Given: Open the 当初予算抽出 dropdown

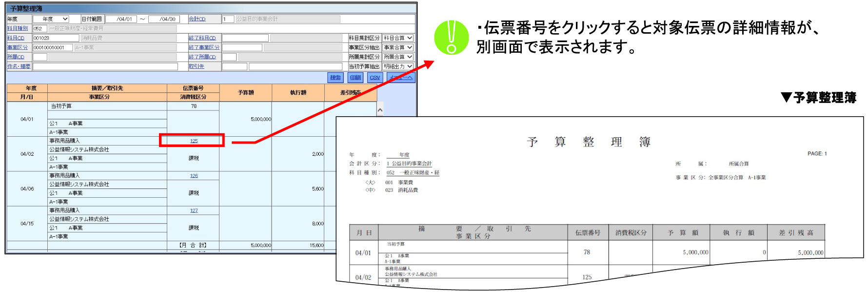Looking at the screenshot, I should click(x=398, y=66).
